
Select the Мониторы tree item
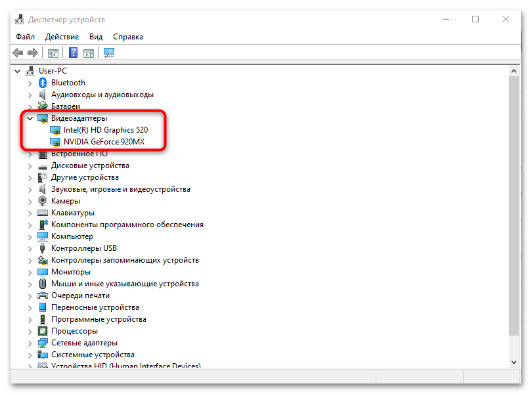coord(71,272)
